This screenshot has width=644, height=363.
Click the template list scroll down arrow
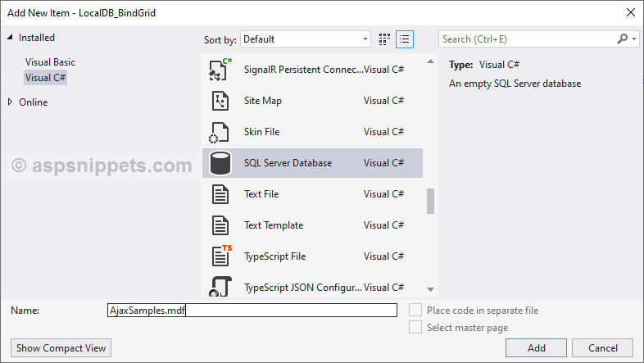click(430, 289)
